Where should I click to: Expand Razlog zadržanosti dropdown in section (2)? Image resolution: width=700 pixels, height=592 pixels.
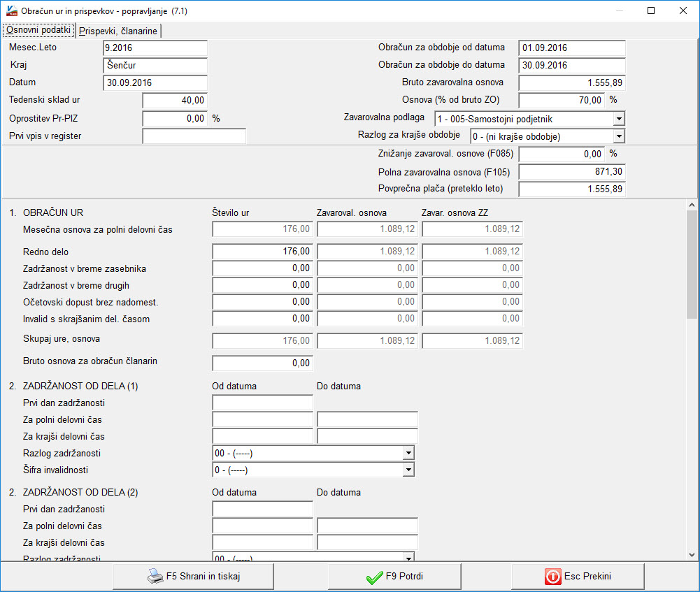tap(408, 558)
